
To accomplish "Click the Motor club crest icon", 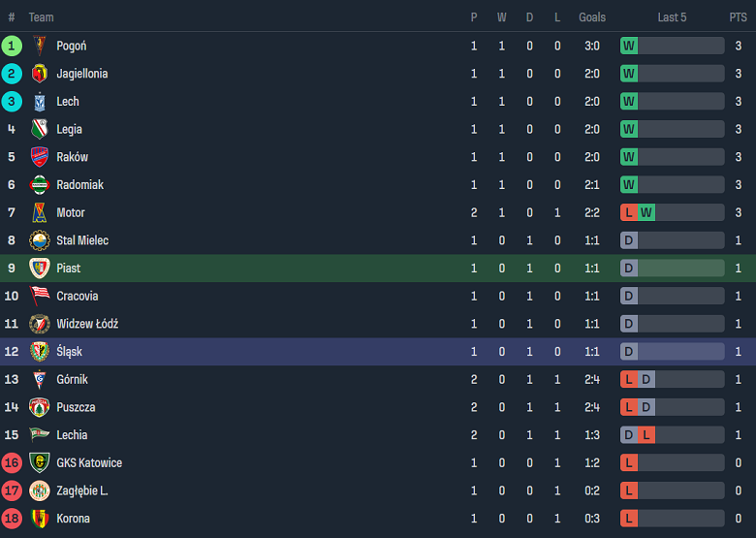I will [x=40, y=212].
